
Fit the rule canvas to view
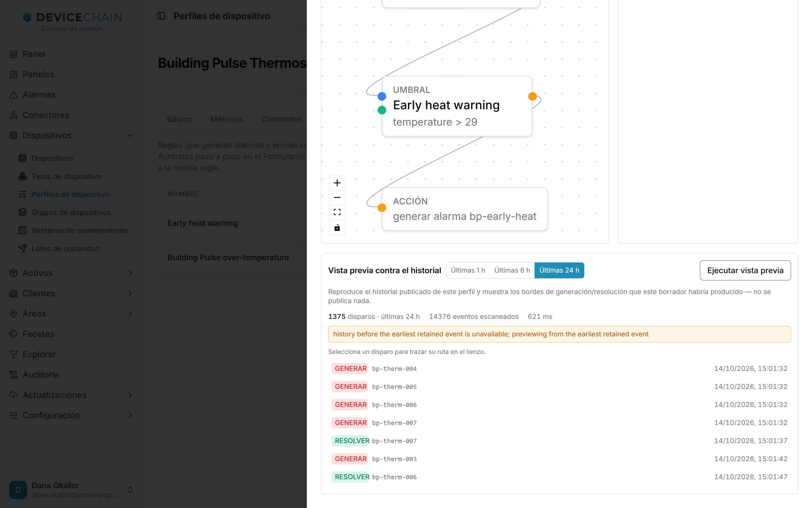pos(337,212)
